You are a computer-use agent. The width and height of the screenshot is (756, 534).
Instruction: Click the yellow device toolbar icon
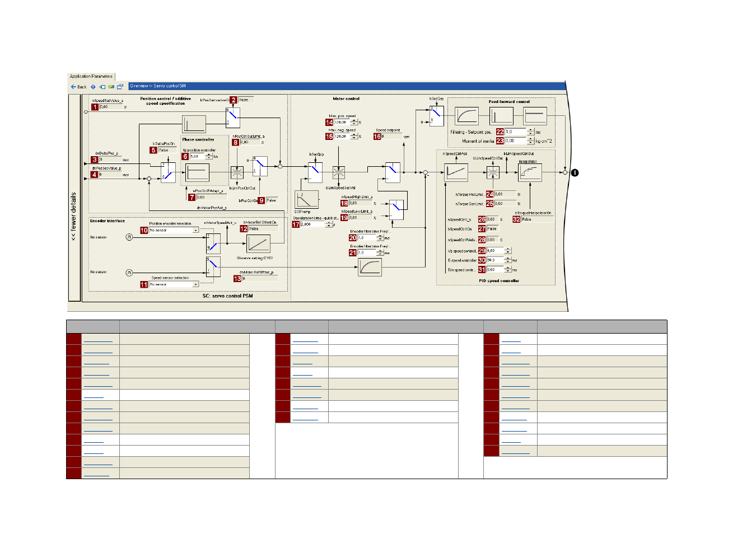111,87
